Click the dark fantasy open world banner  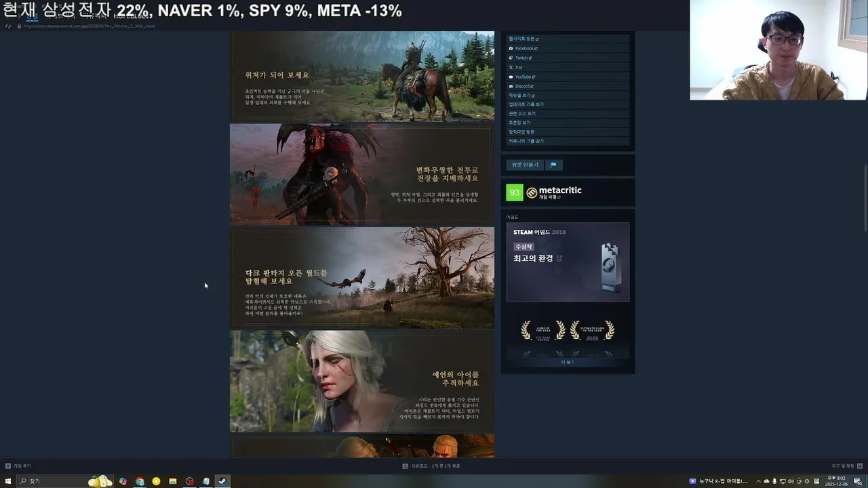[x=362, y=278]
